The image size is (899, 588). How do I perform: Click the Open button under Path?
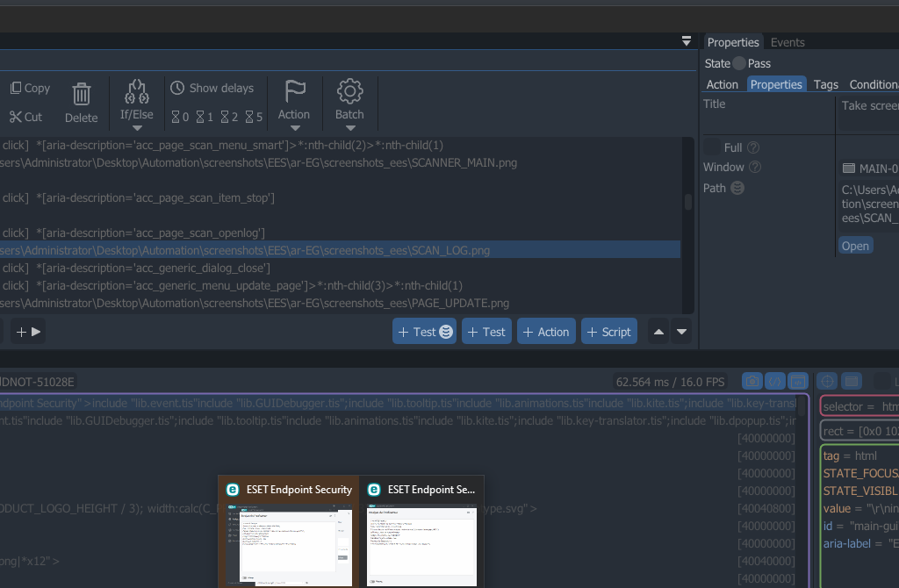[x=855, y=246]
